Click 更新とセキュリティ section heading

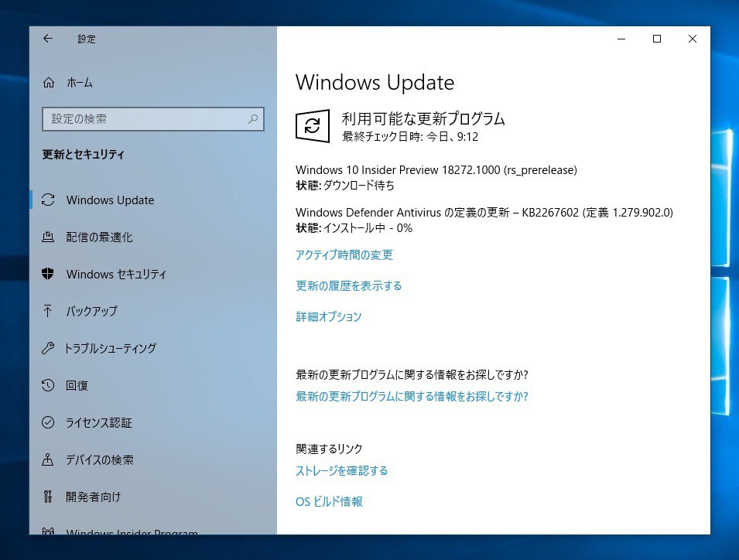tap(83, 155)
